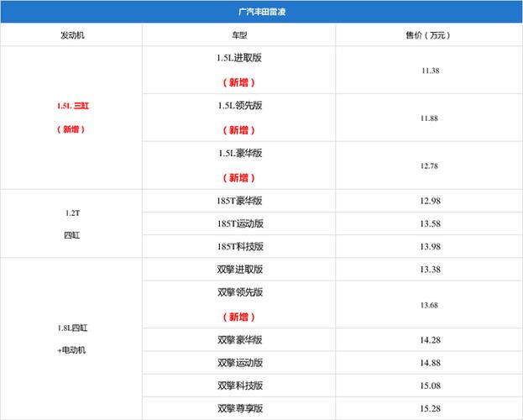
Task: Click the red （新增） under 1.5L 三缸
Action: point(71,129)
